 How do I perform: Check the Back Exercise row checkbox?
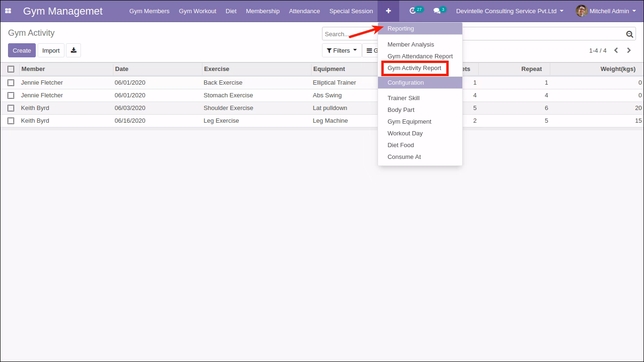pos(11,83)
